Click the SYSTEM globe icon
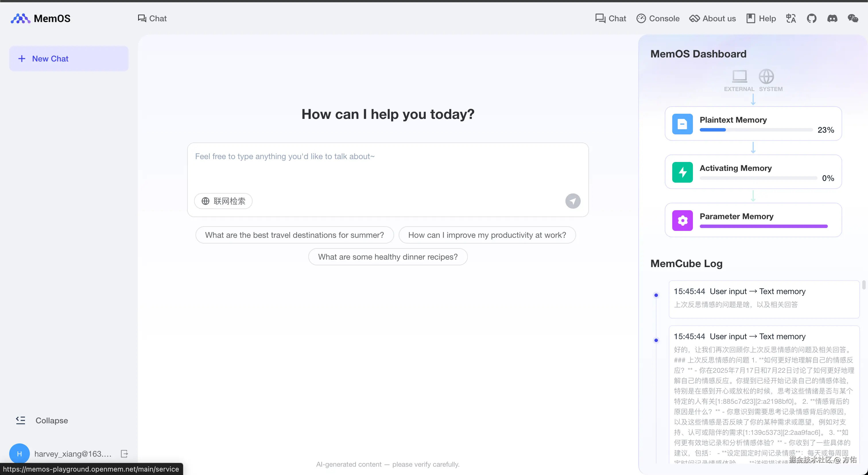The width and height of the screenshot is (868, 475). point(766,76)
